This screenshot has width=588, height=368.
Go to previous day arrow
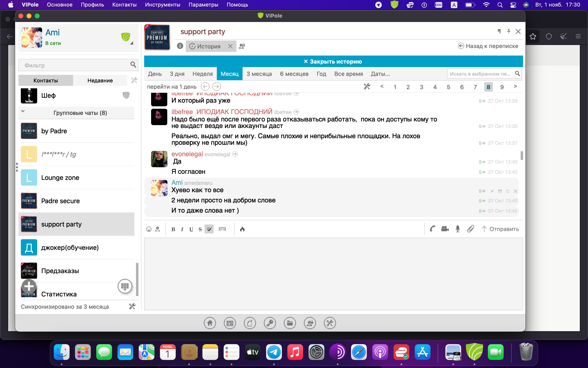(205, 86)
